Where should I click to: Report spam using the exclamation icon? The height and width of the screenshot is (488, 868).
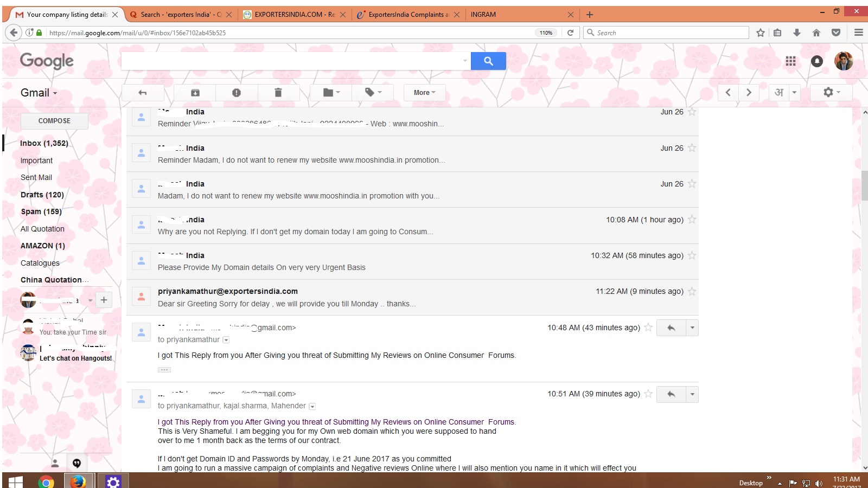pos(237,93)
